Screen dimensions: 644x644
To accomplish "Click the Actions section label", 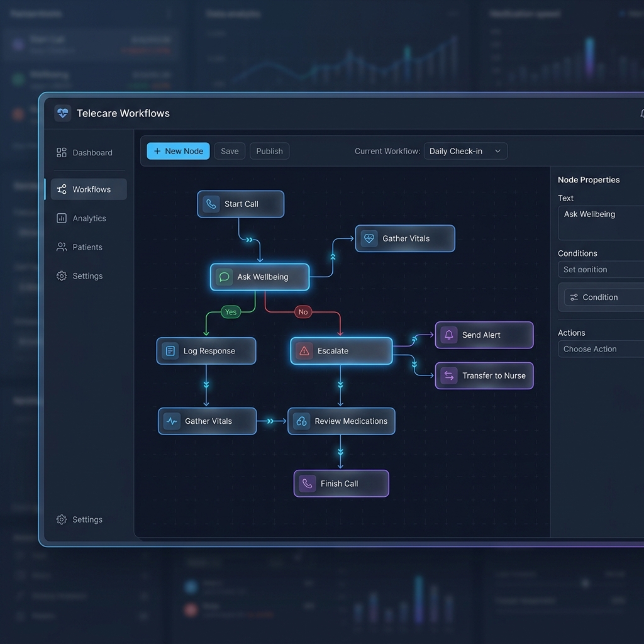I will tap(571, 333).
